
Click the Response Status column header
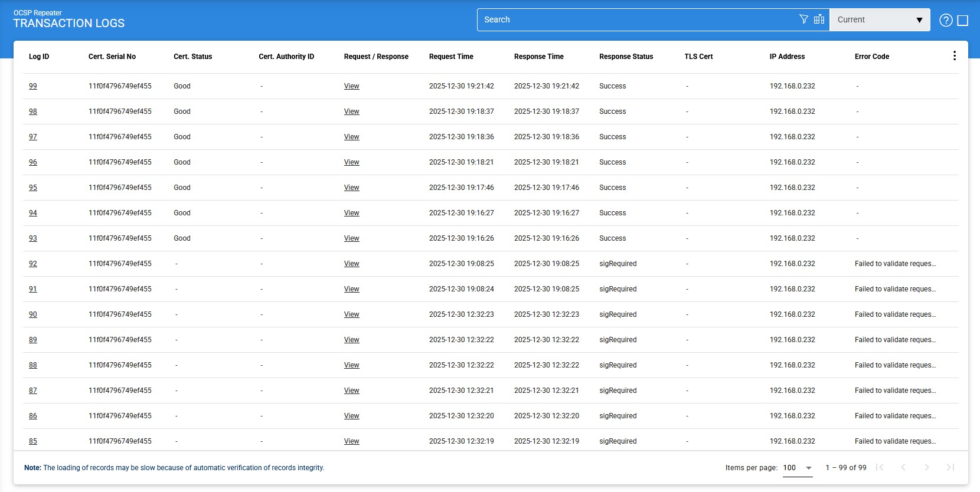(626, 57)
